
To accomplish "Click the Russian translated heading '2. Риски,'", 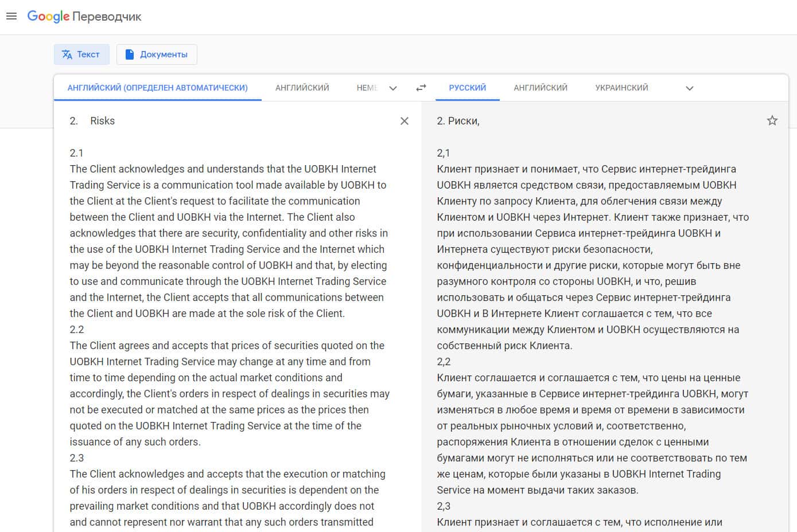I will (x=458, y=121).
